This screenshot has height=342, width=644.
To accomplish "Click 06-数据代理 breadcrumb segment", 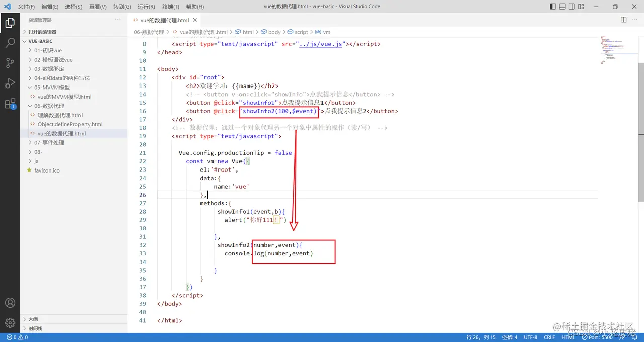I will click(149, 32).
